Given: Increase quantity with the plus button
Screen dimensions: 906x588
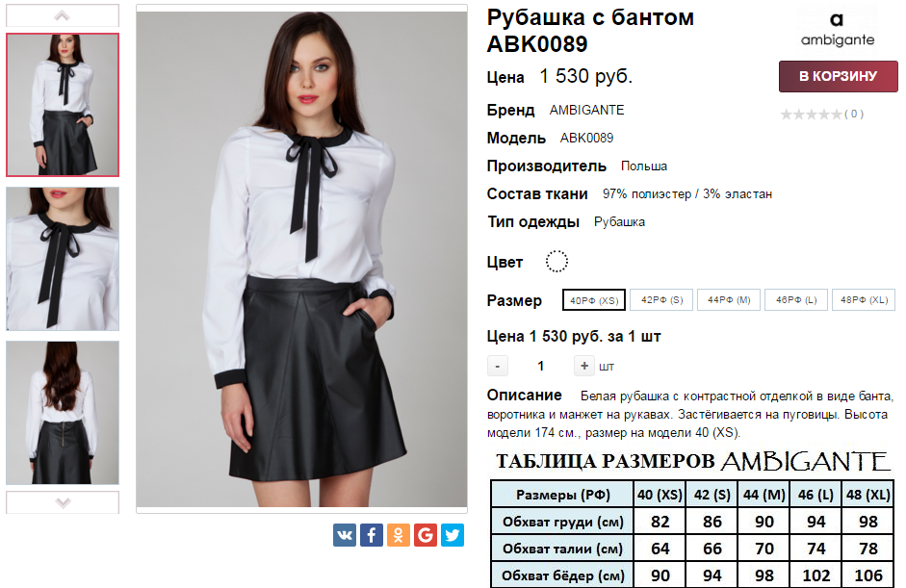Looking at the screenshot, I should [584, 366].
